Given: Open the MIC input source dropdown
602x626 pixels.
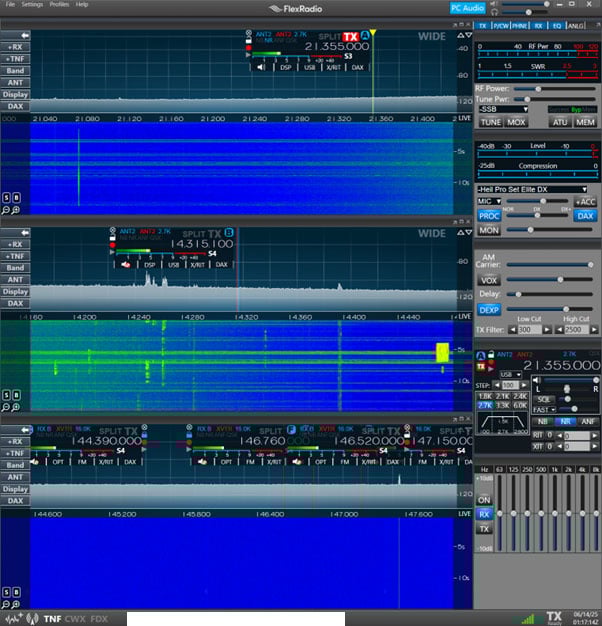Looking at the screenshot, I should [x=489, y=202].
